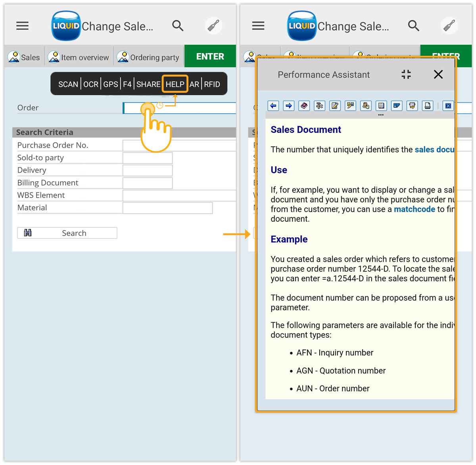Click the Sold-to party input field
This screenshot has height=465, width=476.
click(x=148, y=158)
